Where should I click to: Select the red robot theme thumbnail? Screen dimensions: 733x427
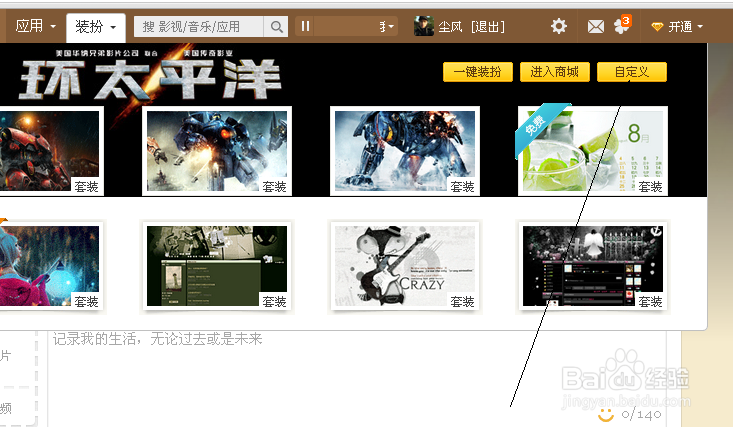pos(50,151)
